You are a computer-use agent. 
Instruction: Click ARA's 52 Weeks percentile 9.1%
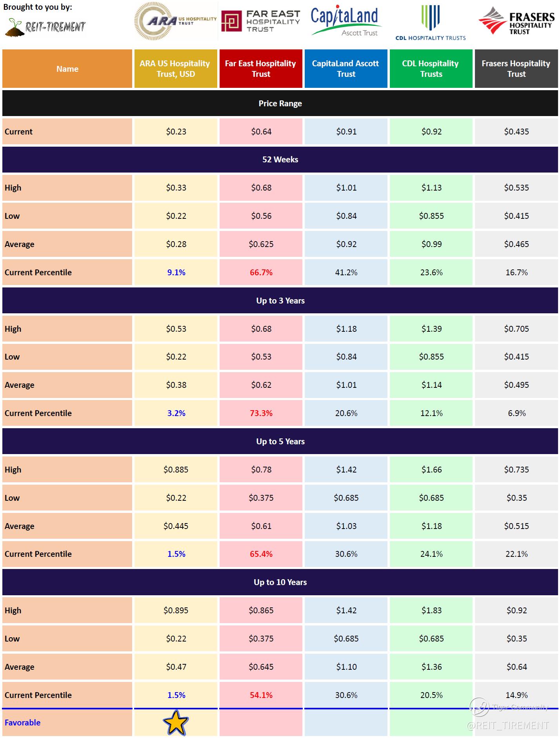(176, 273)
